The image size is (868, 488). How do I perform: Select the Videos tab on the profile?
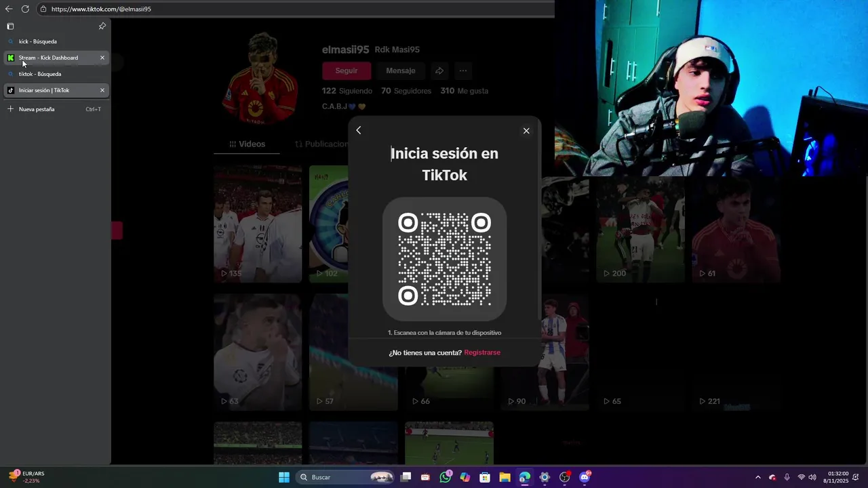click(247, 144)
